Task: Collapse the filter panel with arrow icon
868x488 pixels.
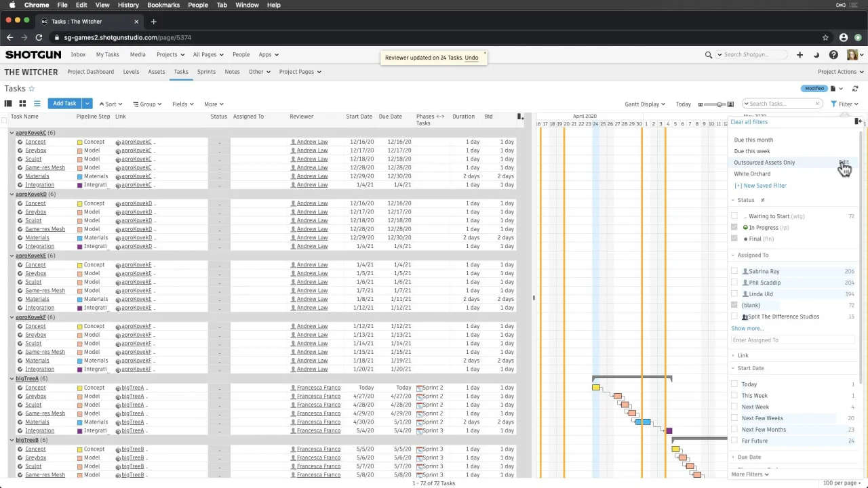Action: click(x=858, y=121)
